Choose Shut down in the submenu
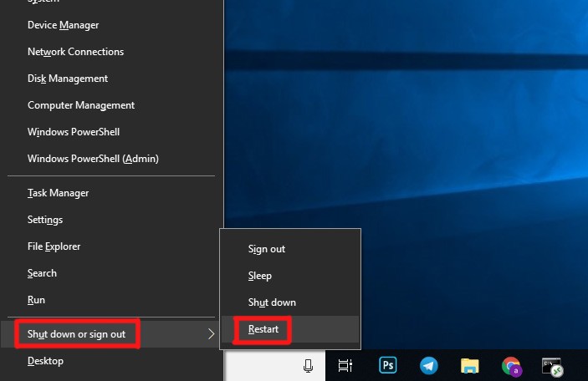This screenshot has width=588, height=381. tap(272, 302)
